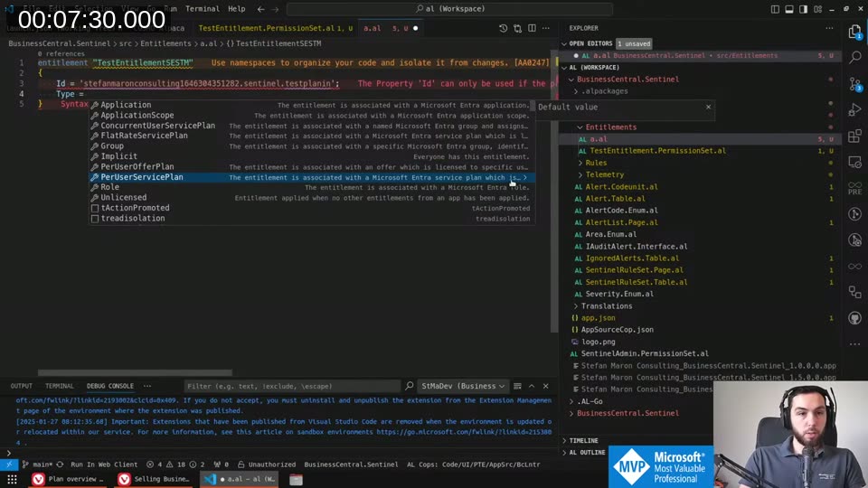Open remote window indicator in status bar
Screen dimensions: 868x488
pos(8,465)
